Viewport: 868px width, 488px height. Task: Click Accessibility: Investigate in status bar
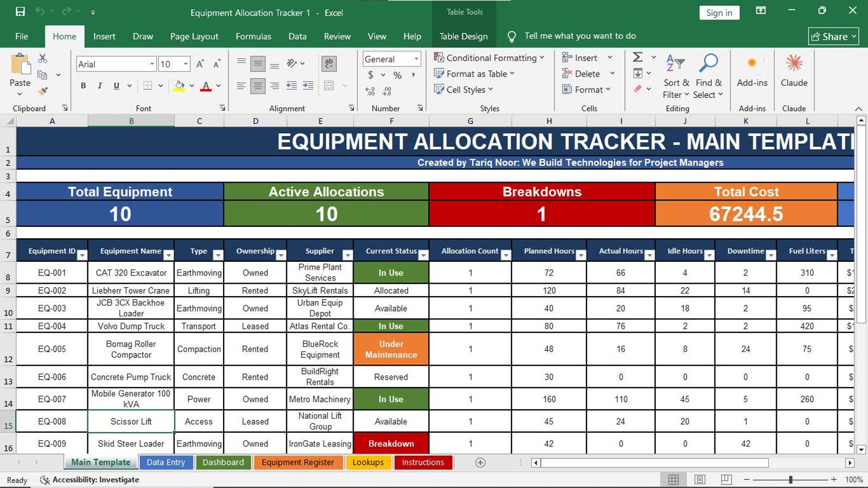90,480
